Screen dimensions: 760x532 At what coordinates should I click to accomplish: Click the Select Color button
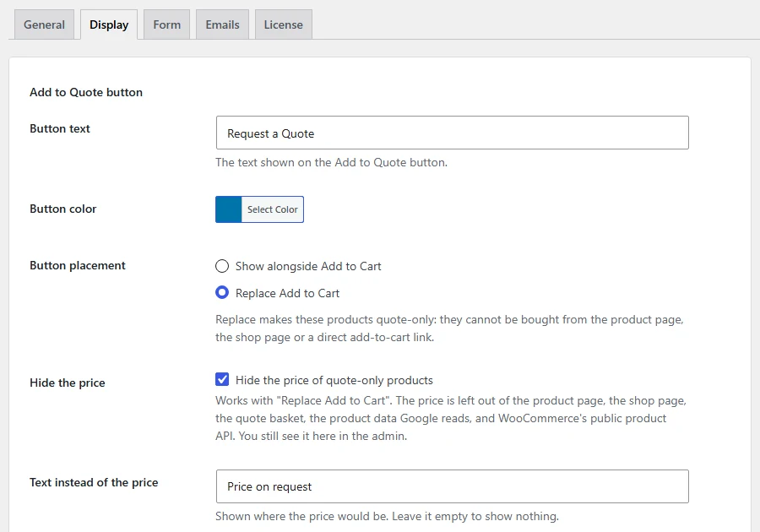(273, 209)
